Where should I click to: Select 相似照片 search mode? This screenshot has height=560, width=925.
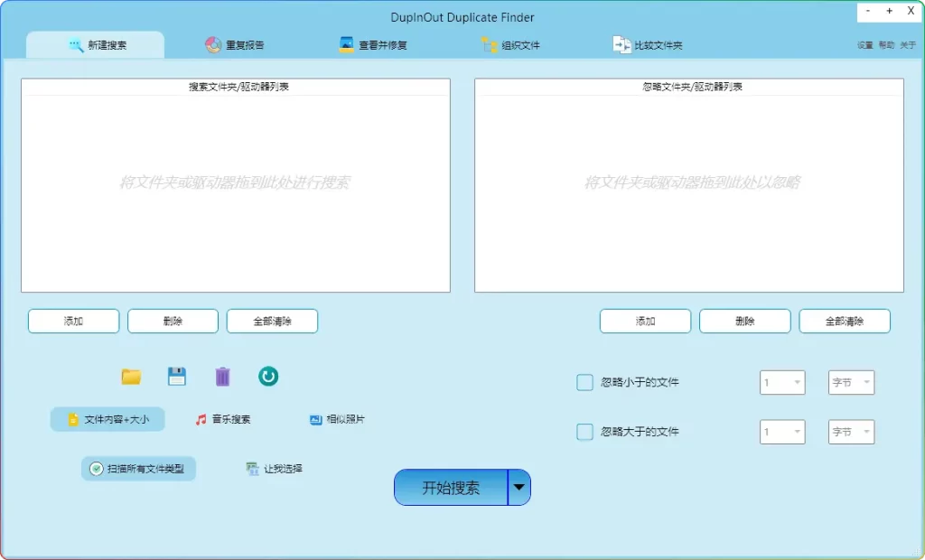[337, 420]
